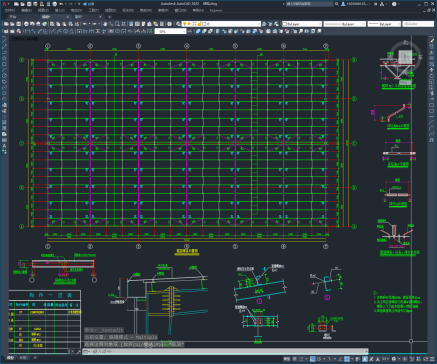This screenshot has width=437, height=364.
Task: Select the Move modify tool
Action: coord(432,70)
